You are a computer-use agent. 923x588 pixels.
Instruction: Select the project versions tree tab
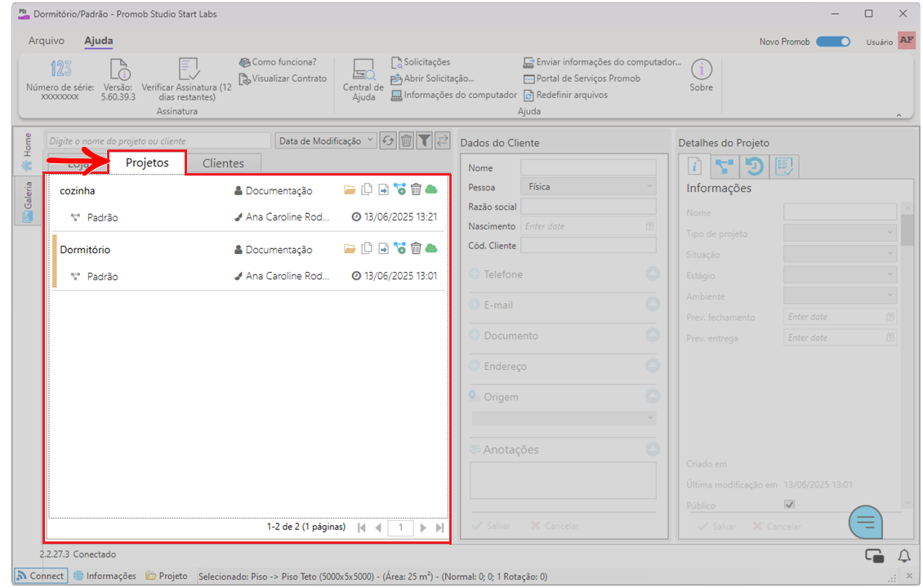725,167
